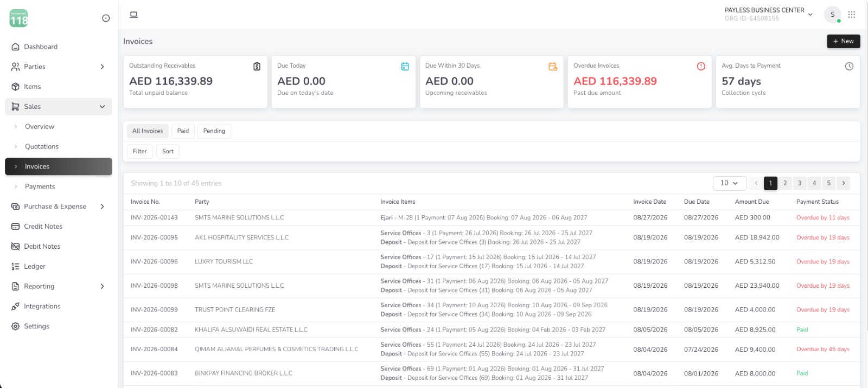Click the Credit Notes card icon

pyautogui.click(x=15, y=227)
